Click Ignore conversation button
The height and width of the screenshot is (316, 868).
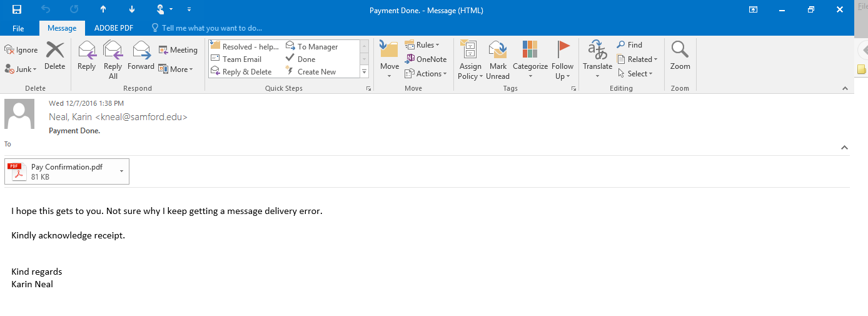(x=21, y=50)
